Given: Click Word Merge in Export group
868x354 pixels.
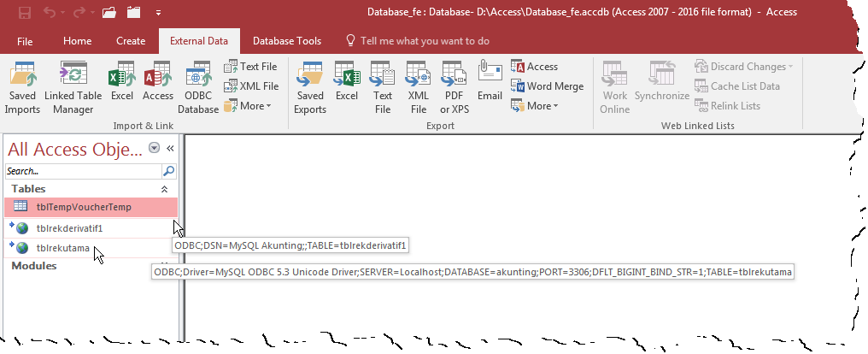Looking at the screenshot, I should click(547, 86).
